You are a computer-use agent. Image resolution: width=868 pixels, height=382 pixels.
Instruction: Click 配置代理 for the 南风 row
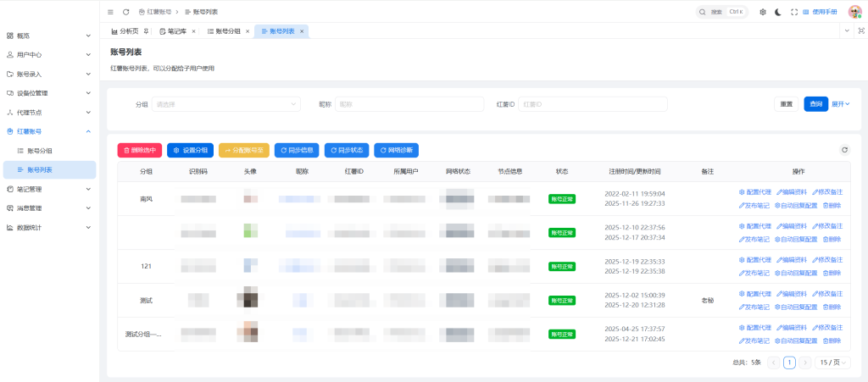tap(754, 192)
